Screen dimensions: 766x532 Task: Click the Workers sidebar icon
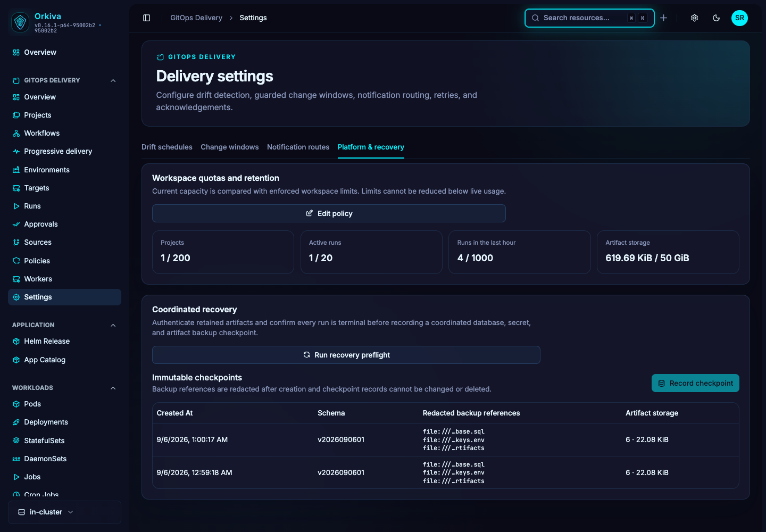[16, 279]
